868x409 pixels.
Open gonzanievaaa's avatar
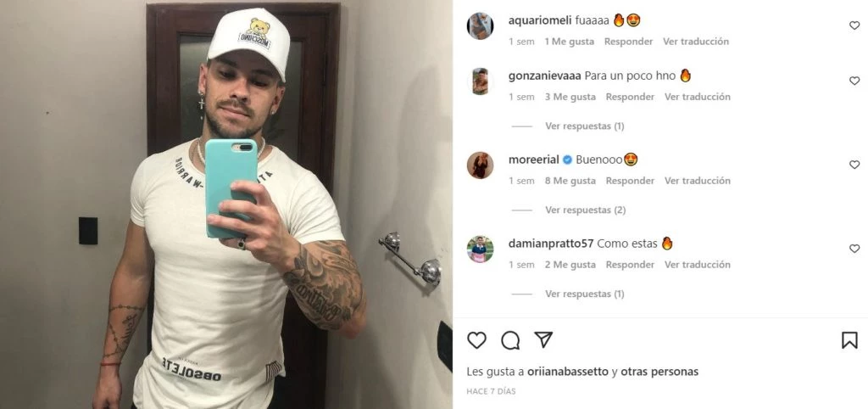tap(480, 81)
